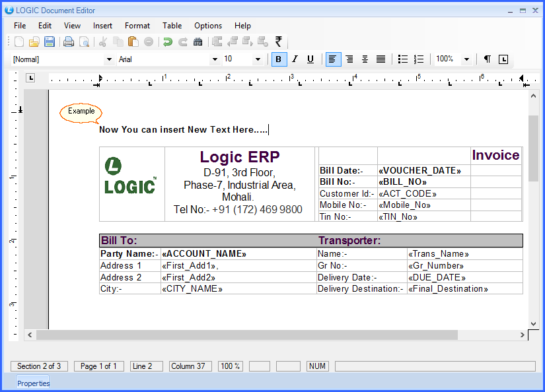545x392 pixels.
Task: Expand the Arial font dropdown
Action: (215, 59)
